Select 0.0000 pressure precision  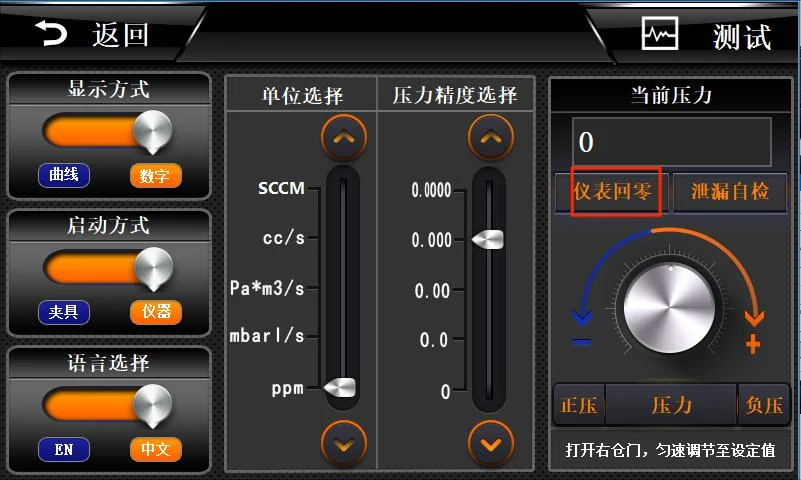pos(432,190)
